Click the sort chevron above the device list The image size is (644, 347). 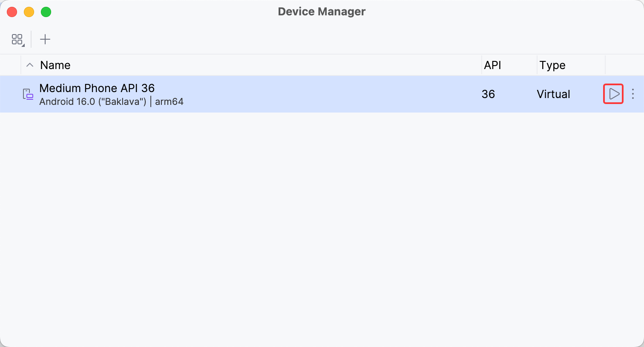point(29,65)
